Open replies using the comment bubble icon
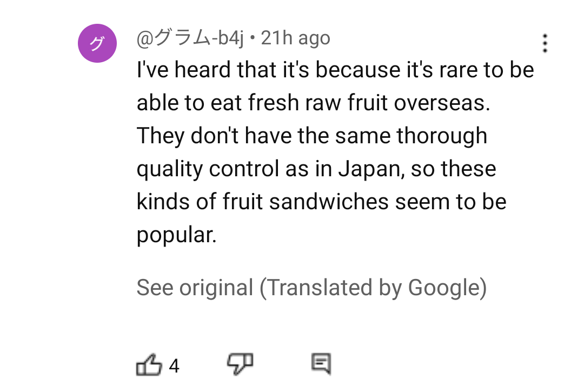This screenshot has height=392, width=584. click(321, 363)
